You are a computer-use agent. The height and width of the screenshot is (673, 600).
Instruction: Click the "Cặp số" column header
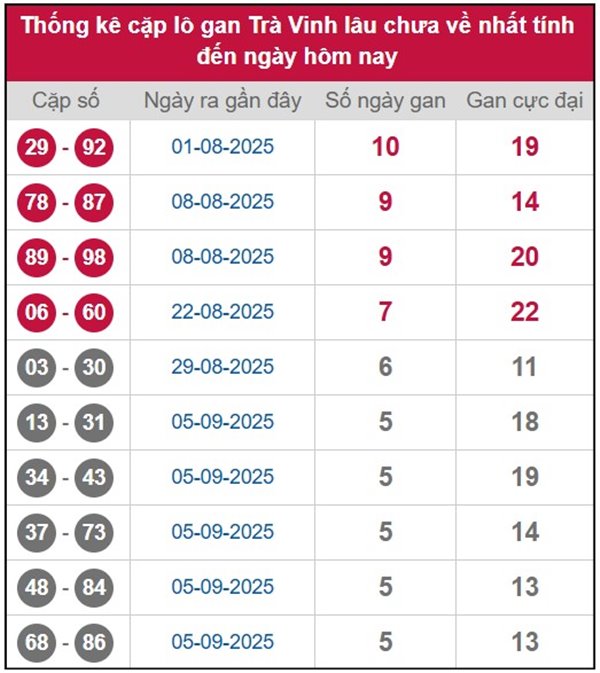click(x=66, y=101)
